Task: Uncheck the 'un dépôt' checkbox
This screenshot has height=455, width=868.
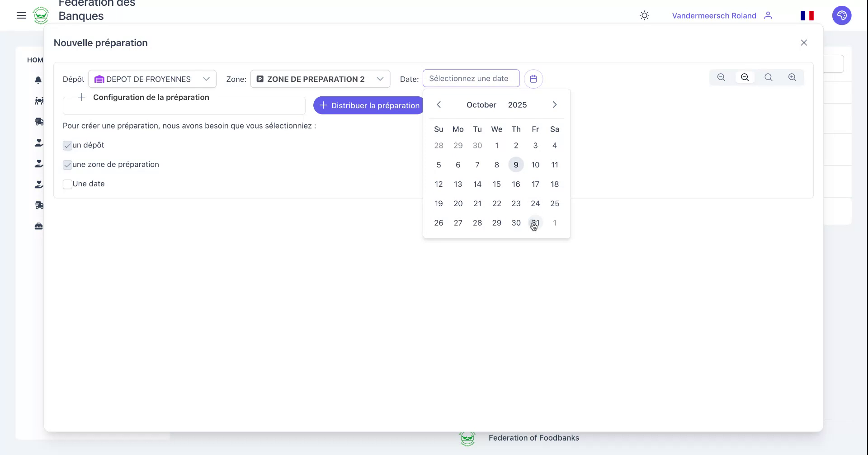Action: 68,145
